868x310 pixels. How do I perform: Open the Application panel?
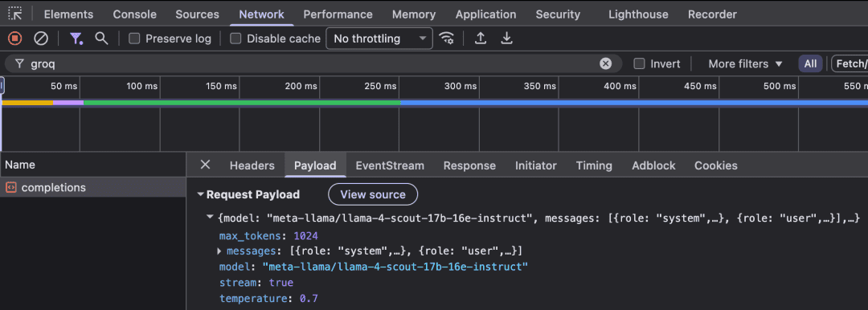coord(485,14)
